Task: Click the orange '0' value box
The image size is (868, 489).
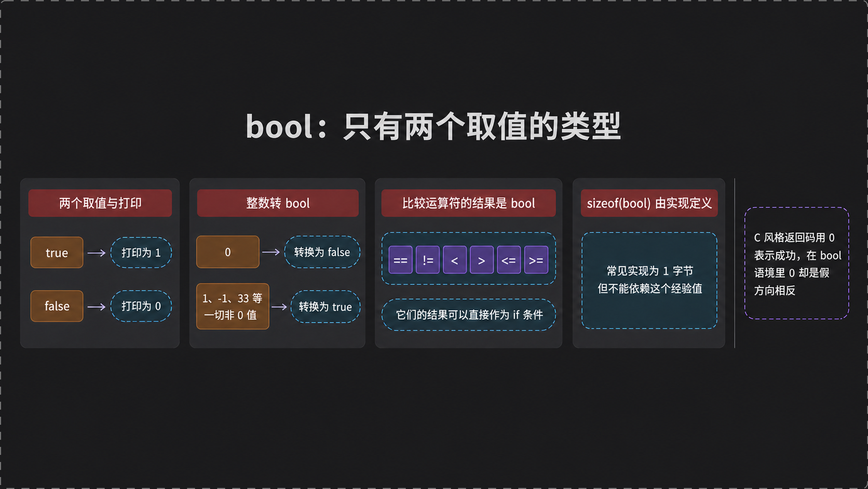Action: tap(227, 252)
